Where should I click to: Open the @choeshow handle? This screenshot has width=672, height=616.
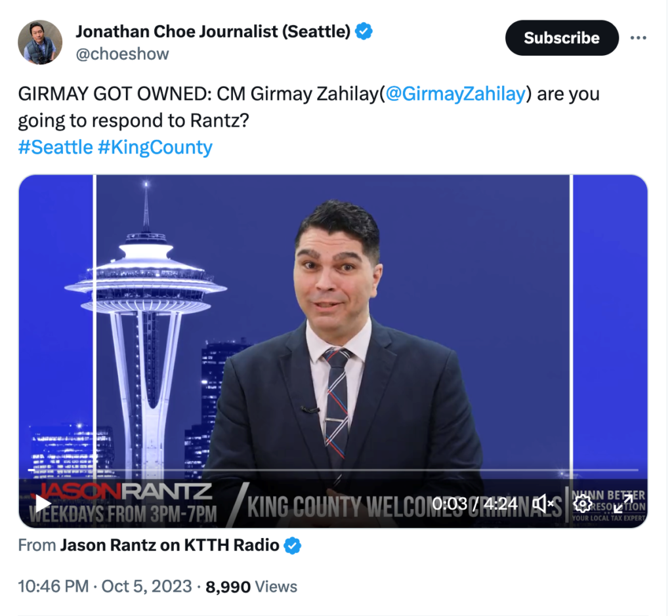(x=122, y=54)
